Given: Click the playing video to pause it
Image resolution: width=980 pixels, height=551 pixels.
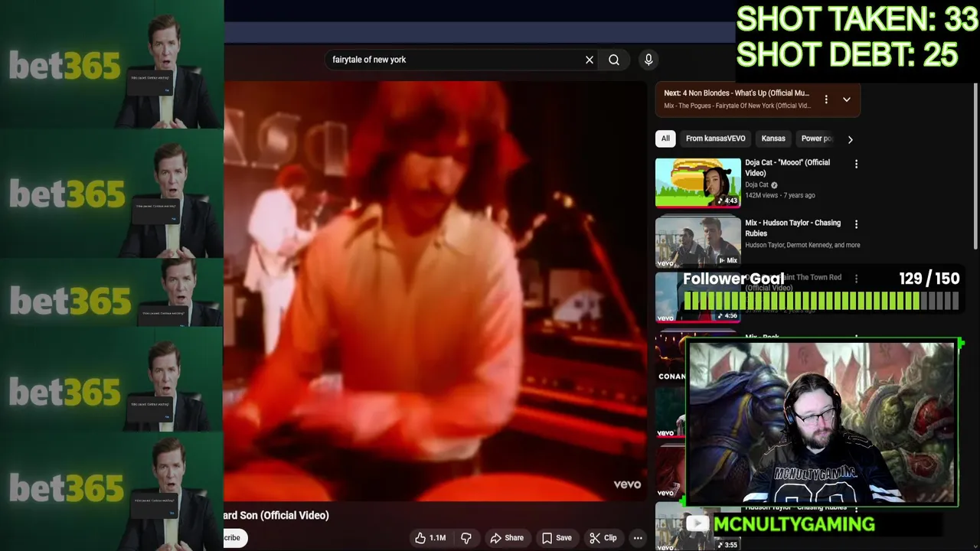Looking at the screenshot, I should (x=436, y=291).
